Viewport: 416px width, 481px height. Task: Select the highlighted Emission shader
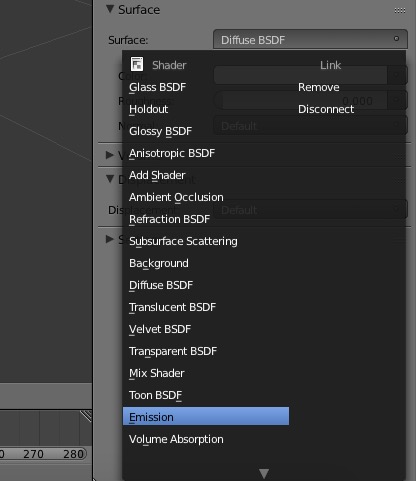tap(206, 416)
